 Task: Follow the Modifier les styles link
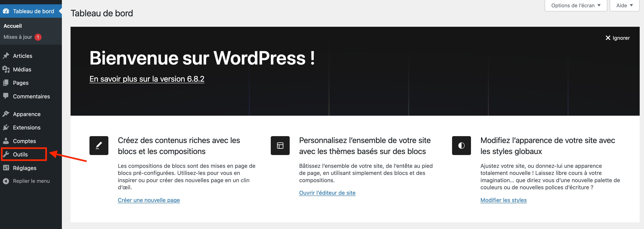pyautogui.click(x=503, y=200)
